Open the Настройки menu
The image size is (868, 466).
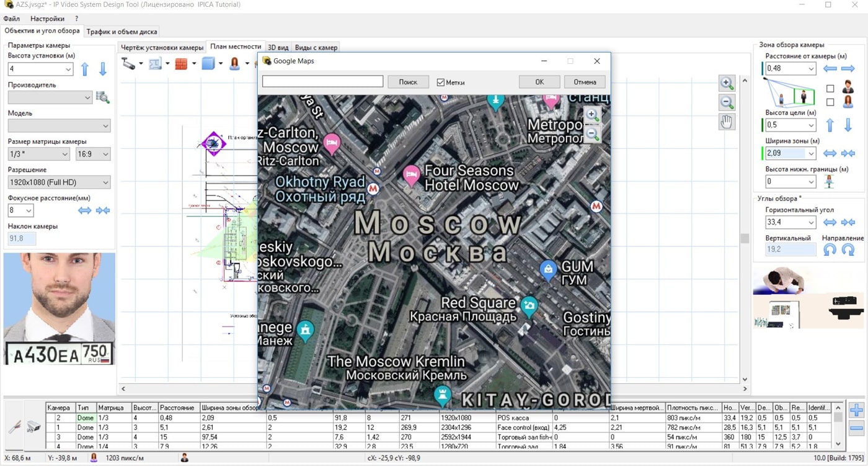coord(47,19)
